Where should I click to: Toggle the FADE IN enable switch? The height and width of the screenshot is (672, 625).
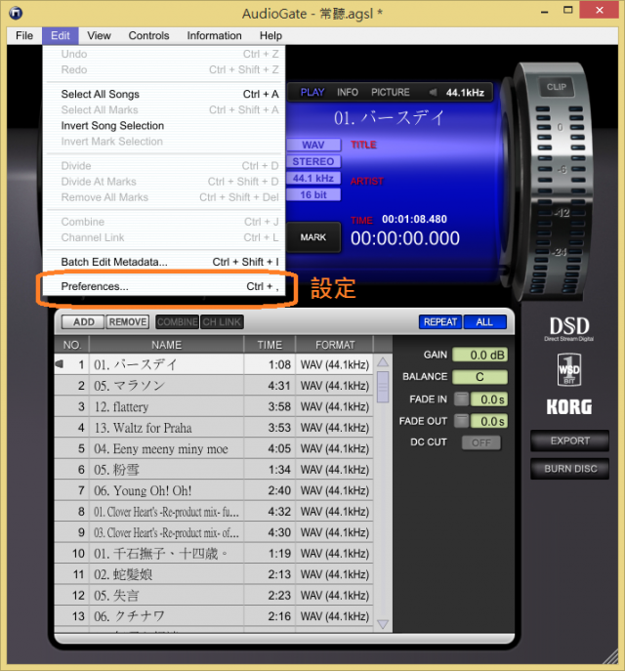point(461,399)
